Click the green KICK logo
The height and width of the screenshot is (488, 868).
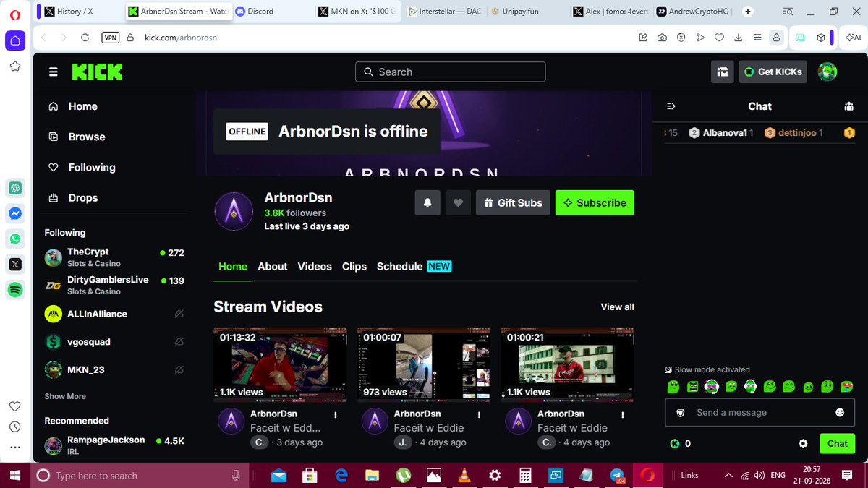point(97,72)
